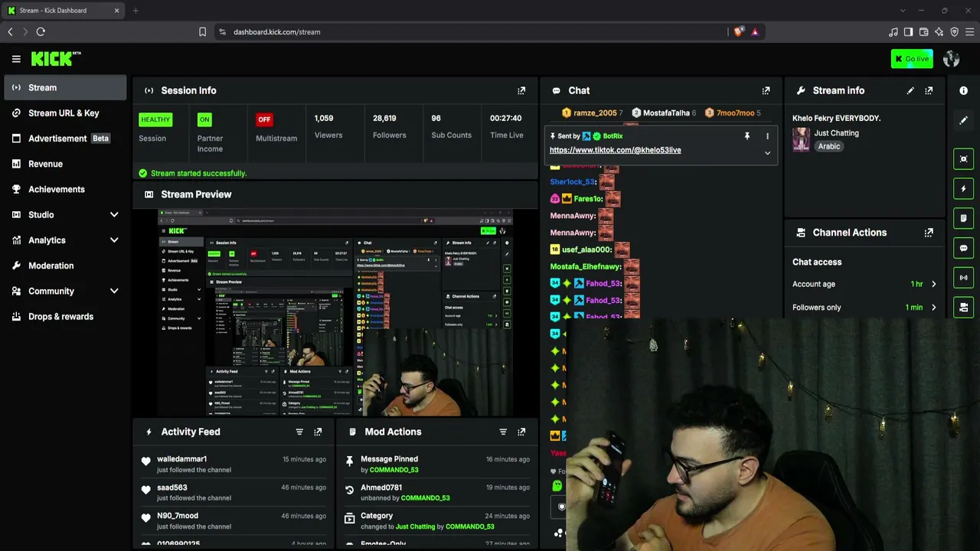This screenshot has width=980, height=551.
Task: Pop out the Stream info panel
Action: click(x=929, y=90)
